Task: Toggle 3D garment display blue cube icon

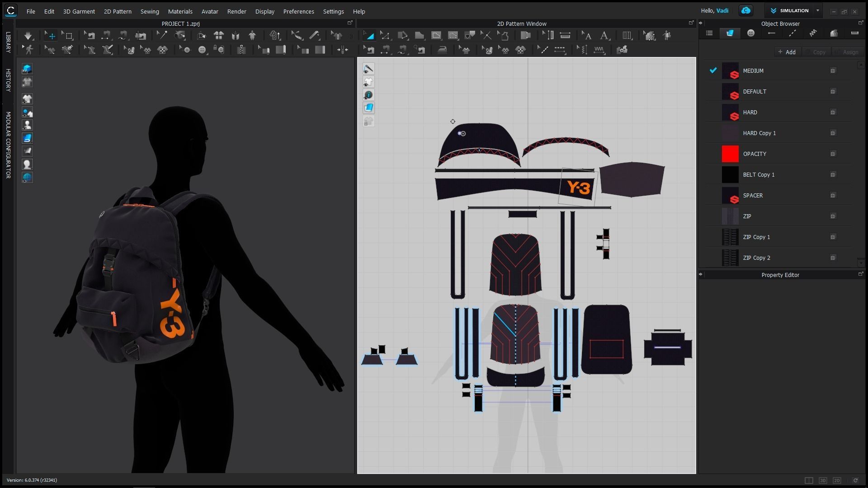Action: click(27, 69)
